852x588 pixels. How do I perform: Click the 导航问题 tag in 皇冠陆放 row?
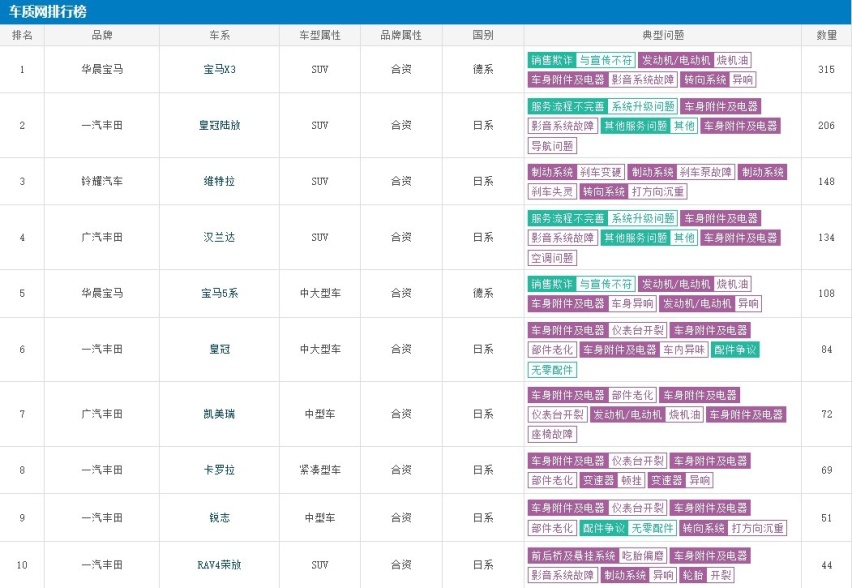552,146
